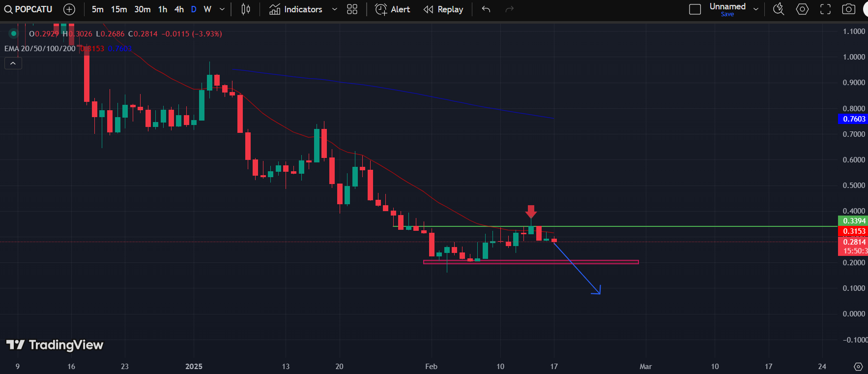The width and height of the screenshot is (868, 374).
Task: Enter fullscreen mode
Action: [x=826, y=9]
